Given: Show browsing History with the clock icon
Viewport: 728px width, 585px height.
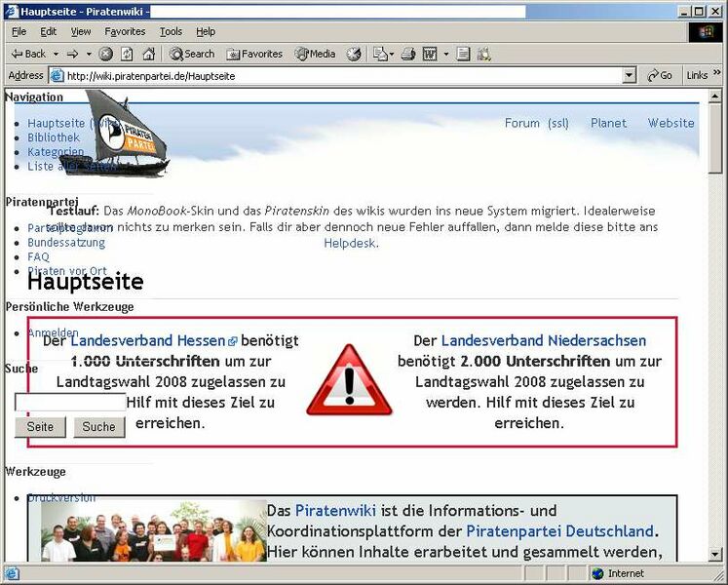Looking at the screenshot, I should pyautogui.click(x=354, y=54).
